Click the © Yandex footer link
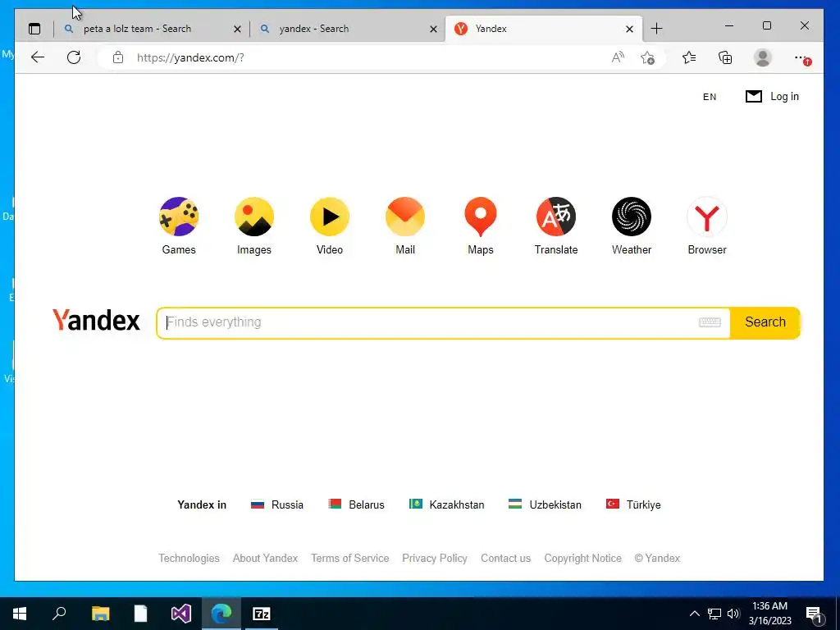 click(x=657, y=558)
